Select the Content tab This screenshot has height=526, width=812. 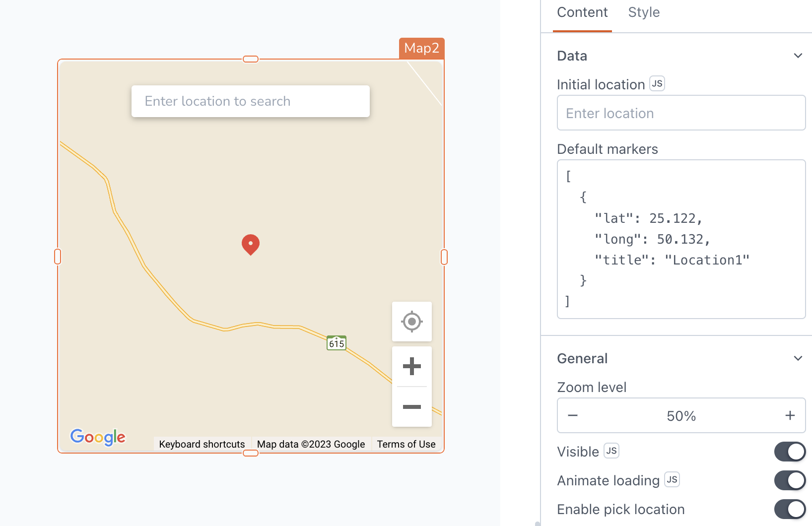pyautogui.click(x=582, y=12)
